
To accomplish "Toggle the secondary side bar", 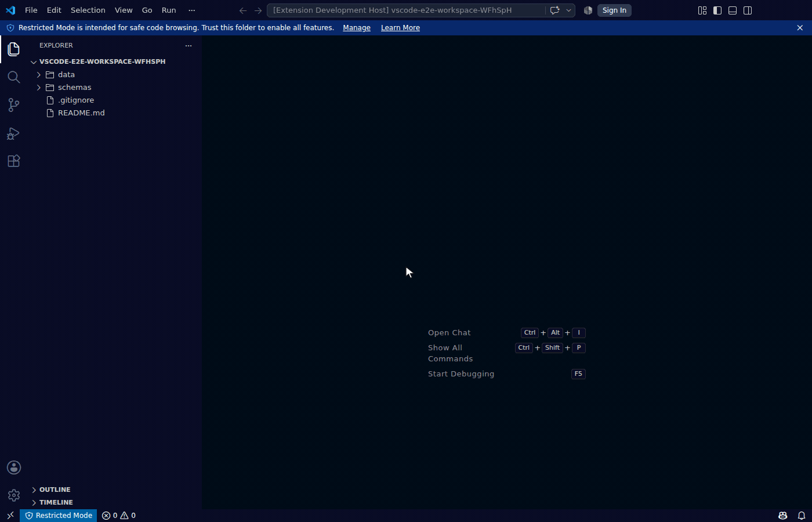I will (x=748, y=10).
